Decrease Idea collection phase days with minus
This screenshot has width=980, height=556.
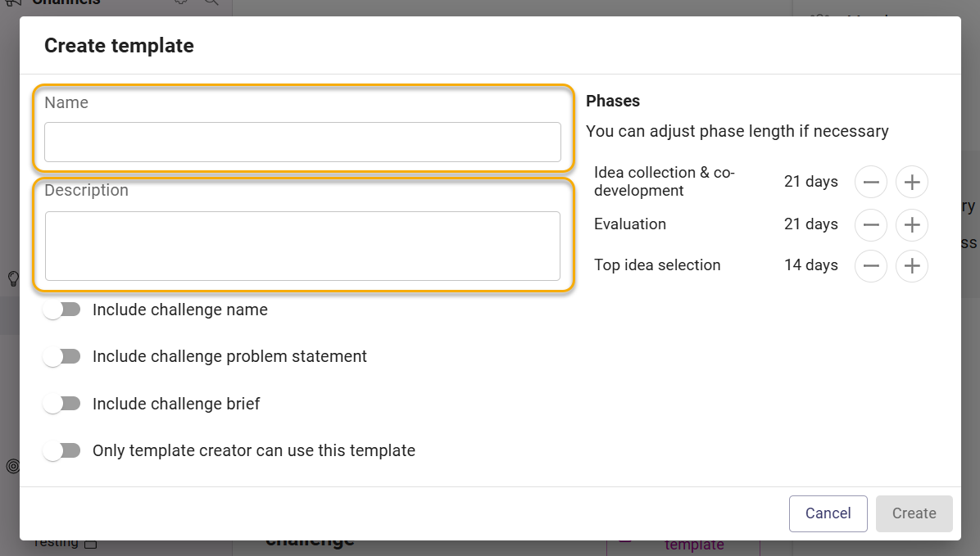871,182
